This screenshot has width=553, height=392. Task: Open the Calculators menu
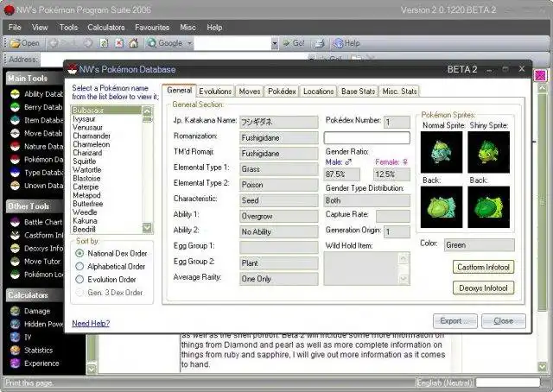pyautogui.click(x=106, y=28)
